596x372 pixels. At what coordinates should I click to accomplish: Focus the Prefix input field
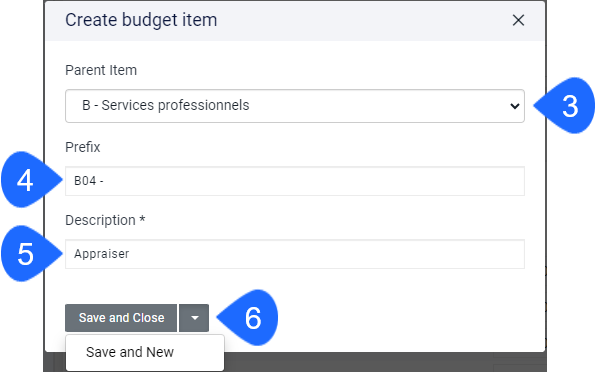point(295,181)
